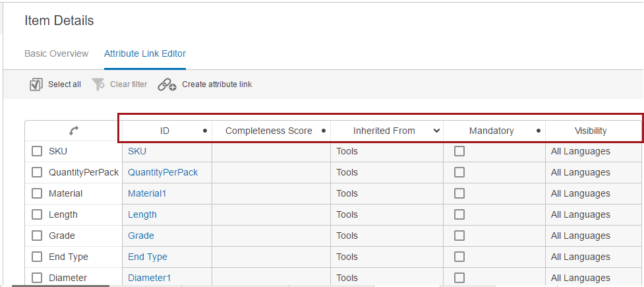Tick the SKU row selection checkbox
644x287 pixels.
[37, 151]
